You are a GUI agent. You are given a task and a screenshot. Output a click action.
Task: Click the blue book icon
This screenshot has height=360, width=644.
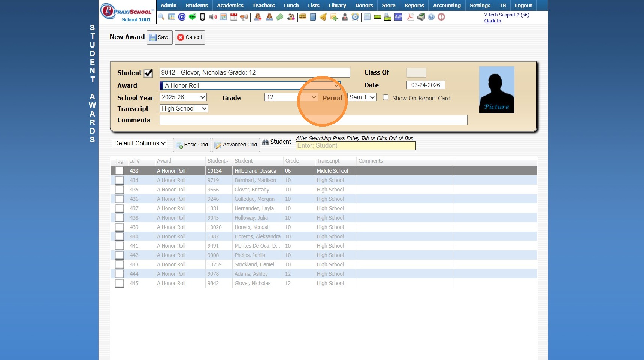(313, 17)
